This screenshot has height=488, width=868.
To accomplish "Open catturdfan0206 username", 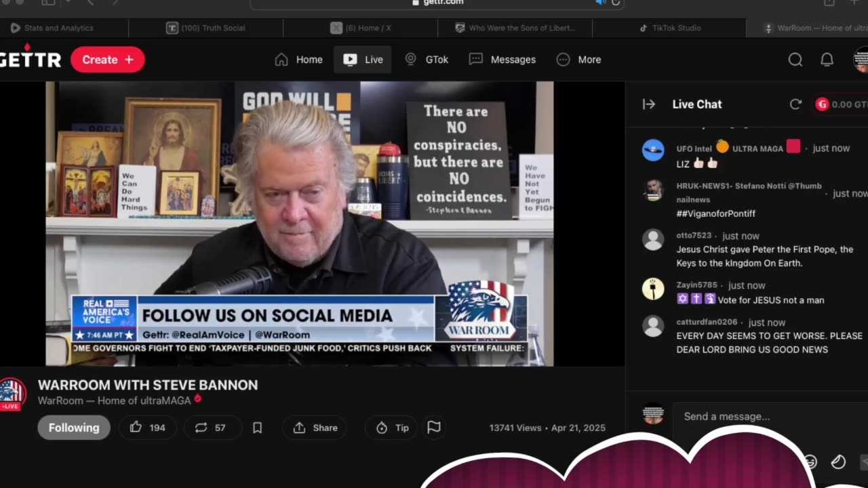I will 707,322.
